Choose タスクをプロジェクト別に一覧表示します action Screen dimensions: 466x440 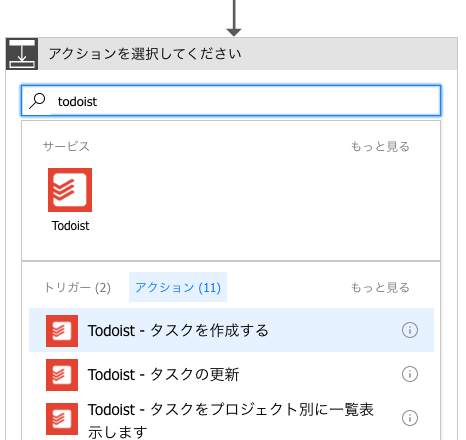pos(231,418)
